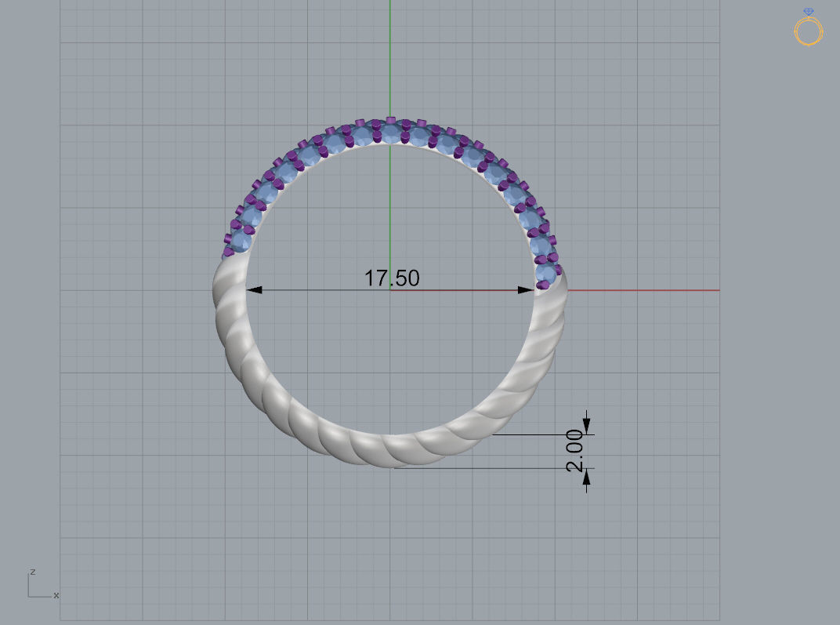Viewport: 840px width, 625px height.
Task: Click the right arrowhead of the diameter dimension
Action: (x=523, y=289)
